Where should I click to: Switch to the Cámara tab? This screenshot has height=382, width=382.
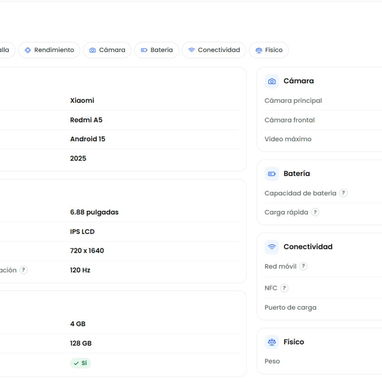pyautogui.click(x=107, y=50)
